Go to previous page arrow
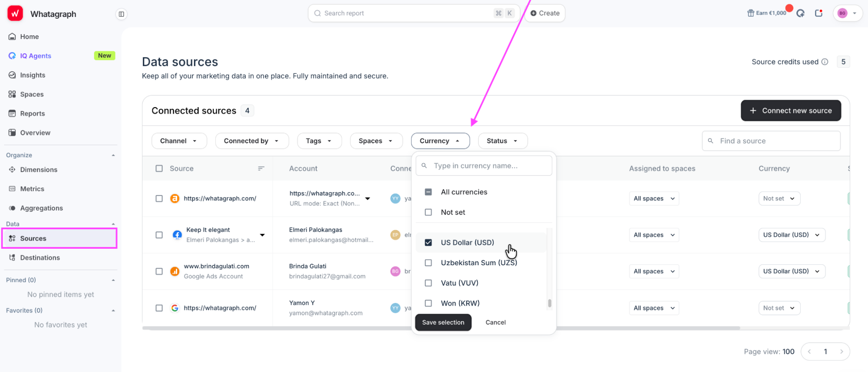This screenshot has width=868, height=372. tap(809, 352)
